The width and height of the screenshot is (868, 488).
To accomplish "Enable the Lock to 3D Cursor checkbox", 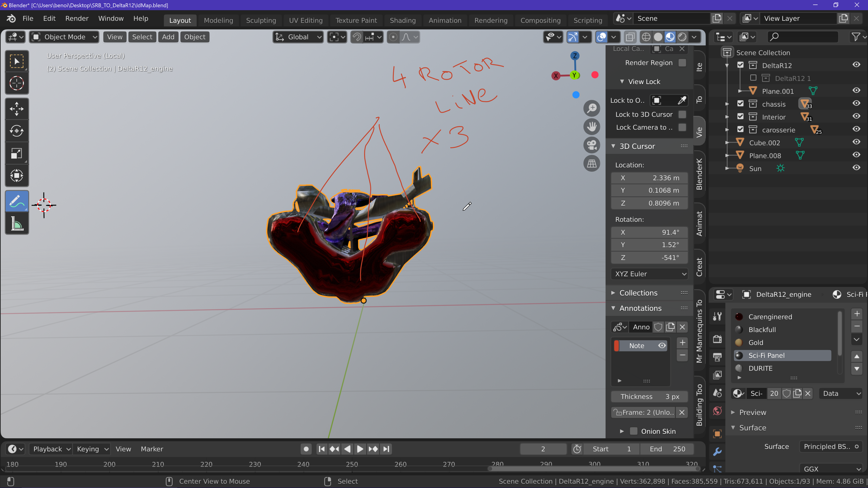I will 682,115.
